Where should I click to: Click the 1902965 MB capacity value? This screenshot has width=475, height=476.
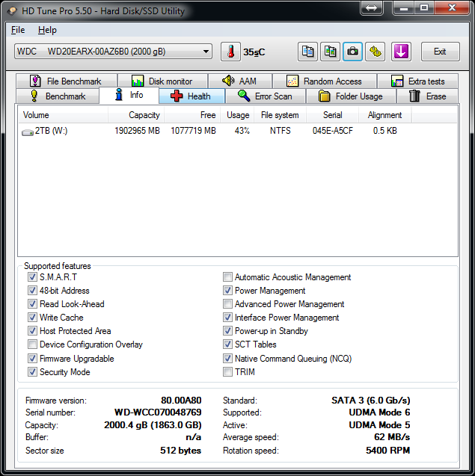pos(137,131)
